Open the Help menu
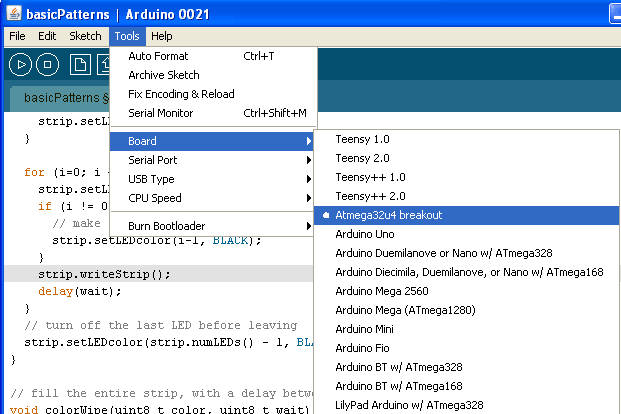The height and width of the screenshot is (414, 621). click(161, 36)
